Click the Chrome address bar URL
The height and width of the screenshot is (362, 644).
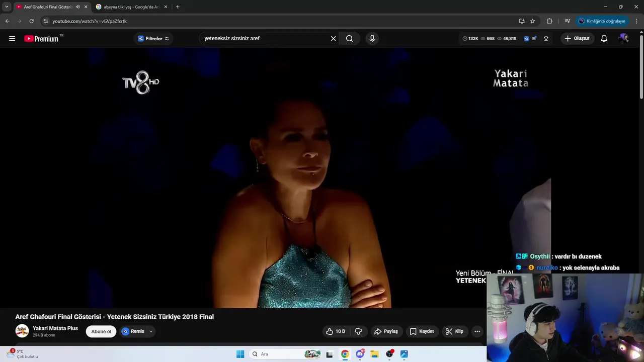(x=90, y=21)
